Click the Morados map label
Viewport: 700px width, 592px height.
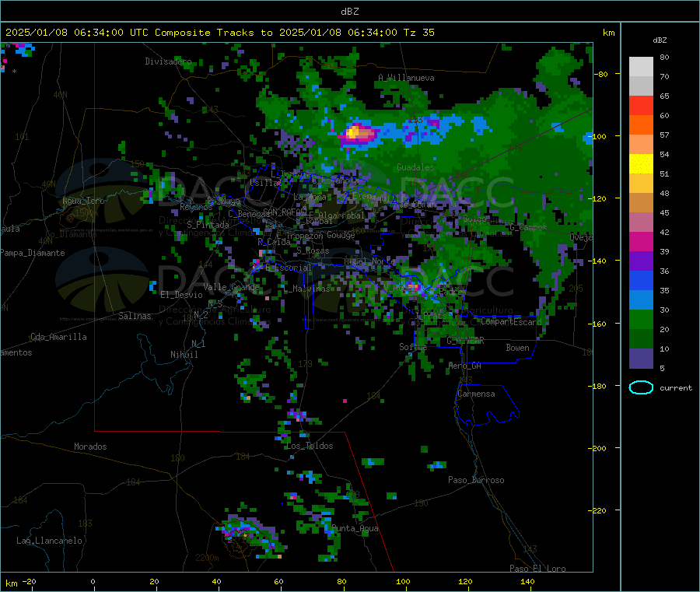point(91,447)
